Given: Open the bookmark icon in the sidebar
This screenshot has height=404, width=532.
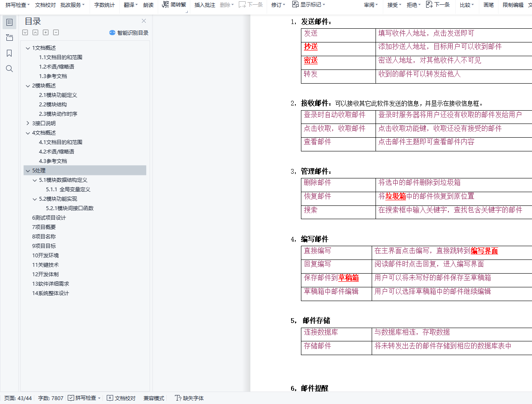Looking at the screenshot, I should coord(9,53).
